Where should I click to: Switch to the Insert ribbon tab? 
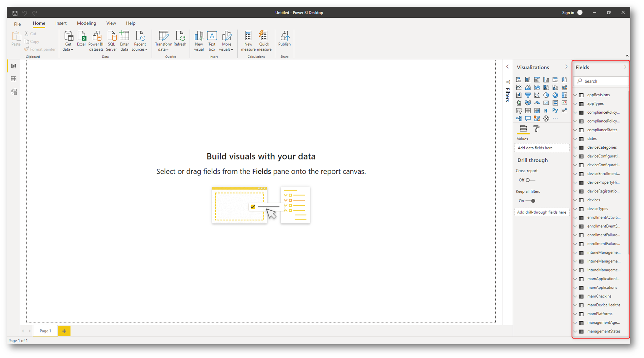pyautogui.click(x=61, y=23)
